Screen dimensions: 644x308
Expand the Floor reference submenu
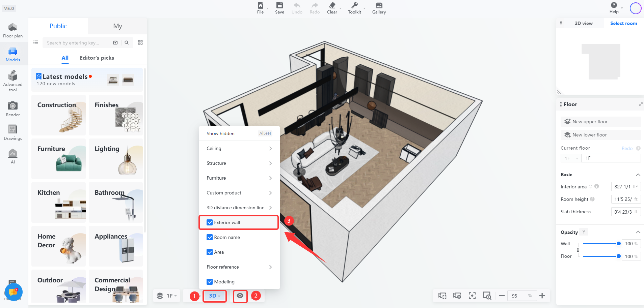pos(239,267)
